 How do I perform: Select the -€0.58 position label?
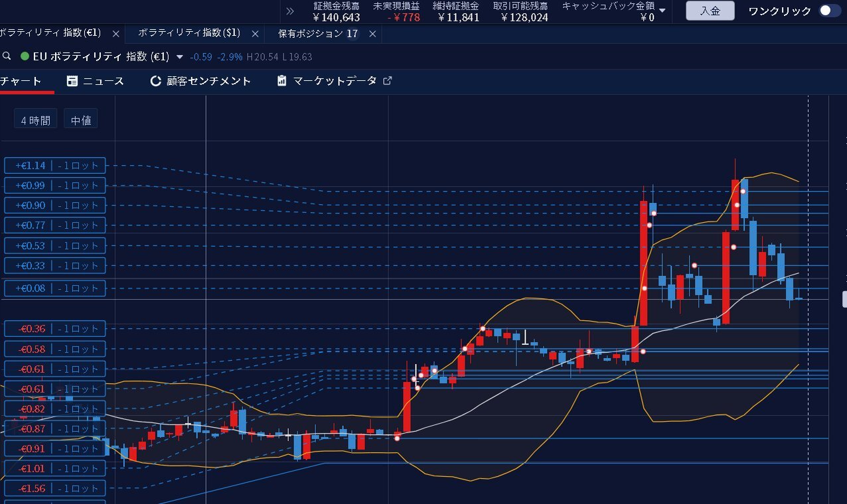55,349
